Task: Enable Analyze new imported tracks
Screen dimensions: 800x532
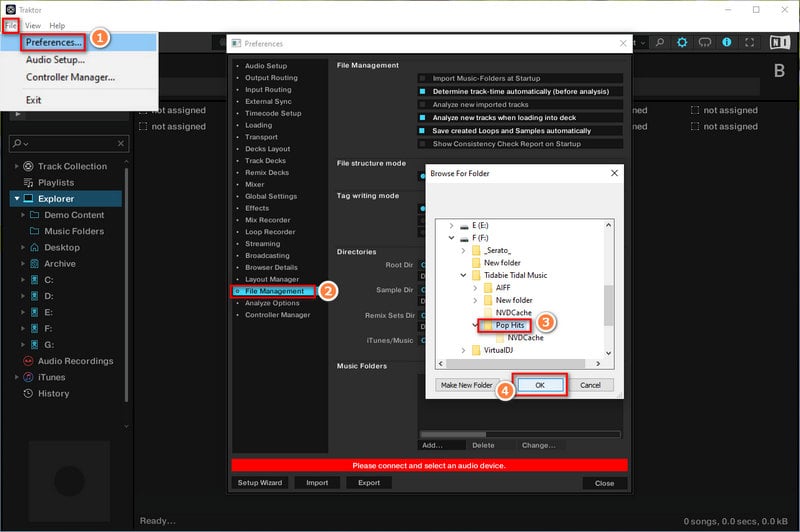Action: coord(422,105)
